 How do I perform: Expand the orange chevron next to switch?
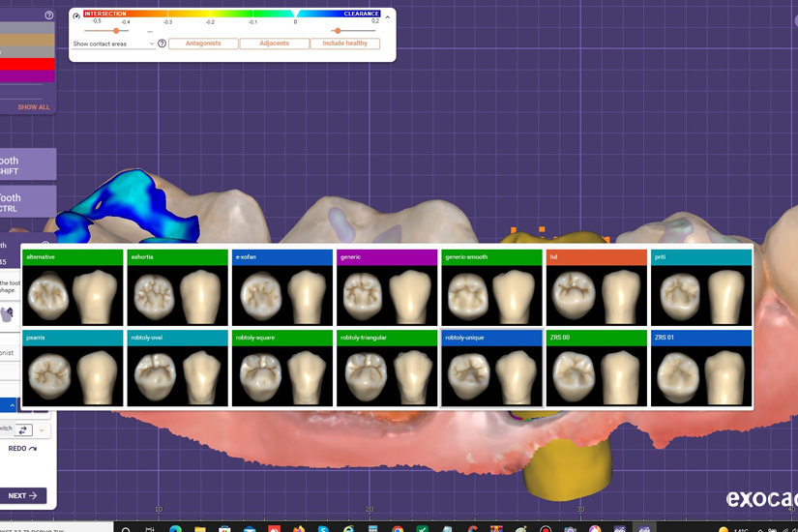42,430
